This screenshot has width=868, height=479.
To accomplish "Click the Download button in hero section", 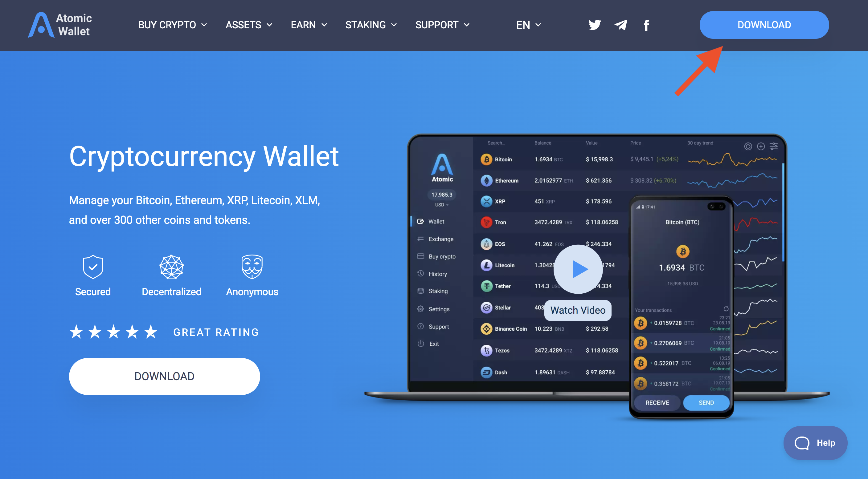I will (164, 376).
